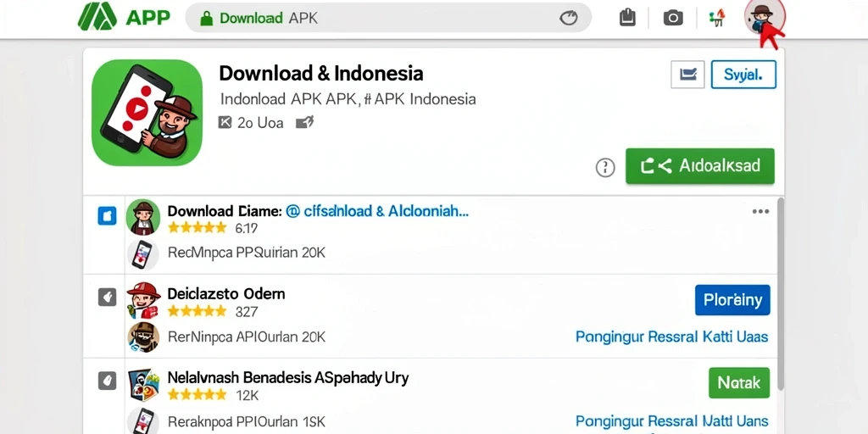The width and height of the screenshot is (868, 434).
Task: Click the Deiclazsto Odern title
Action: pos(225,293)
